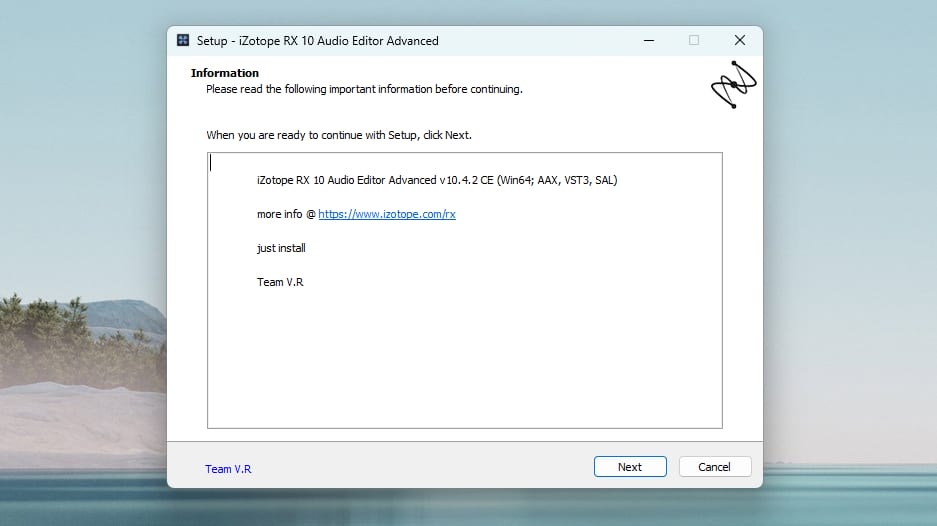Click the Next button
Screen dimensions: 937x526
[630, 467]
